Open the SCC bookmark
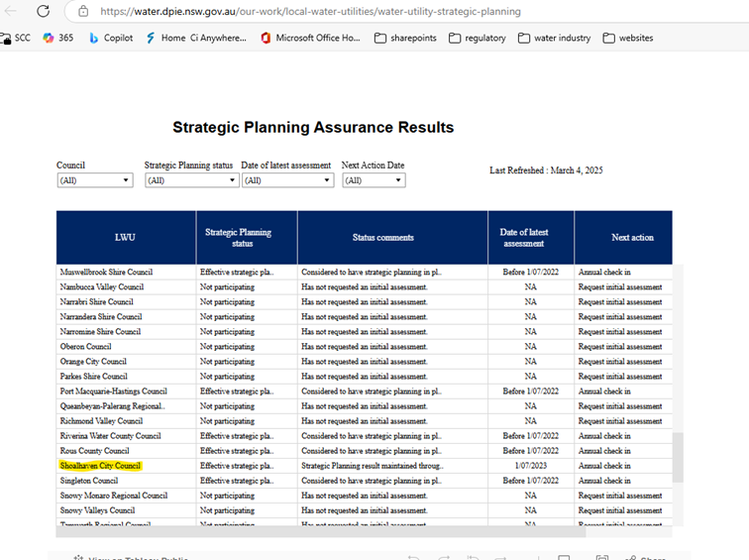 pos(16,38)
